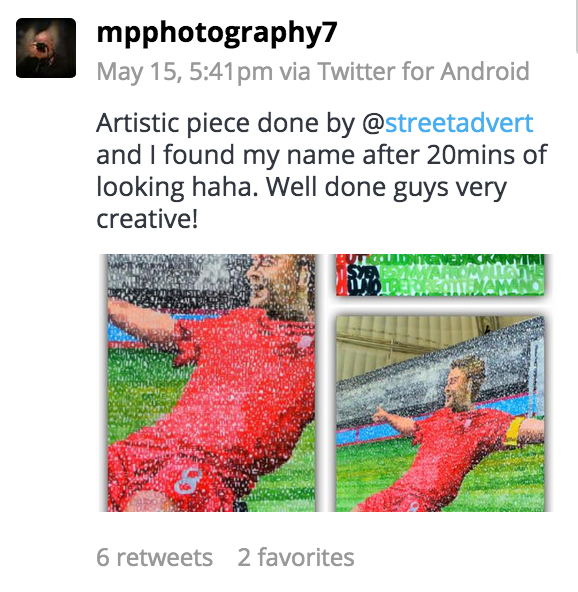Open mpphotography7's profile avatar
Image resolution: width=578 pixels, height=592 pixels.
46,48
